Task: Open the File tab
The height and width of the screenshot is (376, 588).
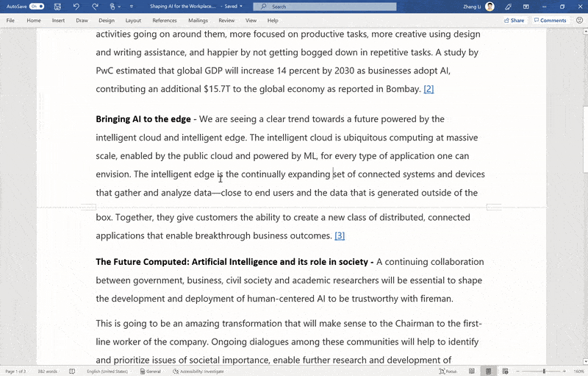Action: pos(10,21)
